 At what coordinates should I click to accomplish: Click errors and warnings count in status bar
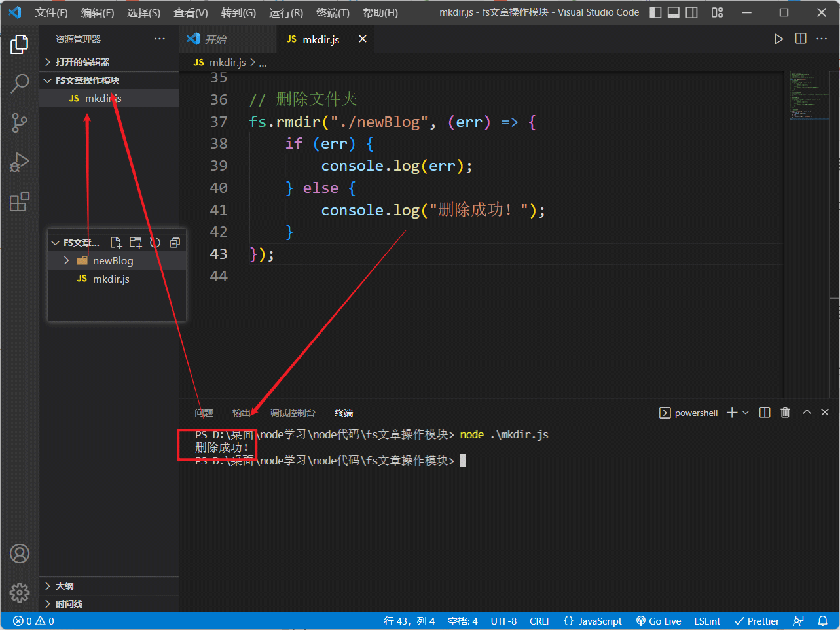coord(34,621)
